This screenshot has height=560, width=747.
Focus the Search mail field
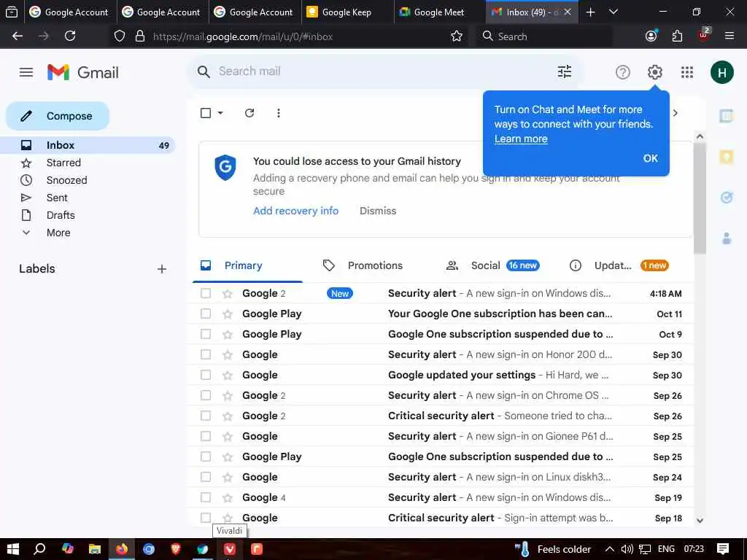point(386,71)
